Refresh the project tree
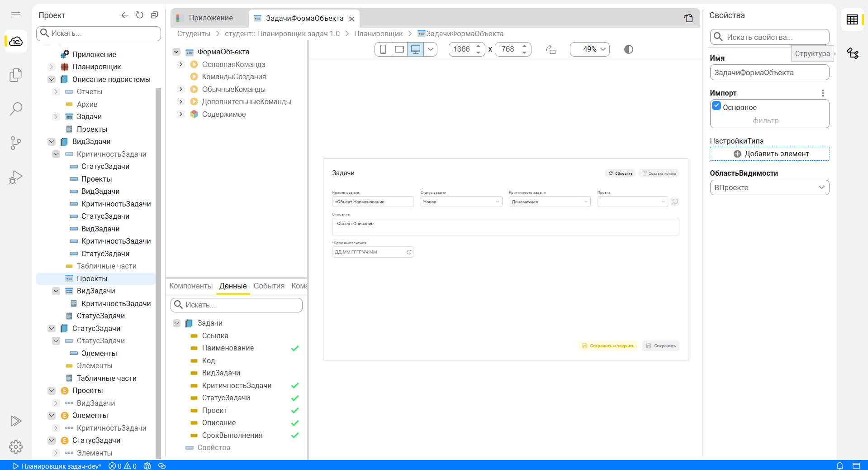 click(x=140, y=15)
